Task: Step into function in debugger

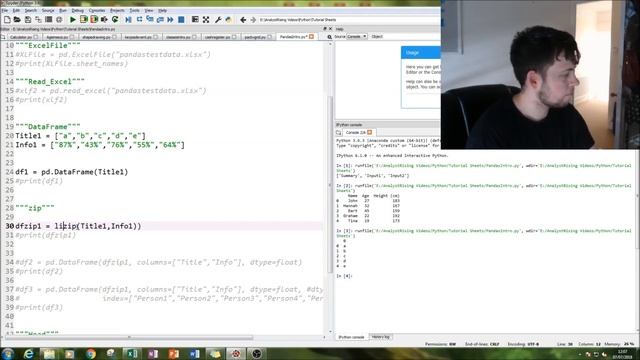Action: 150,20
